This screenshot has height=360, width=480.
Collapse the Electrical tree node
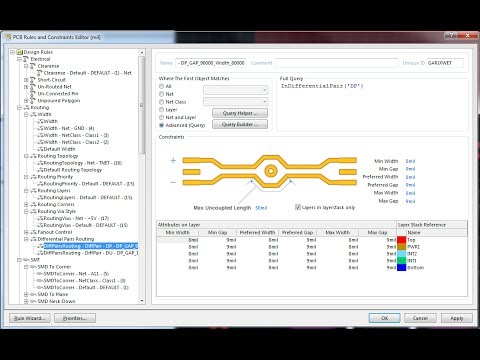click(19, 59)
